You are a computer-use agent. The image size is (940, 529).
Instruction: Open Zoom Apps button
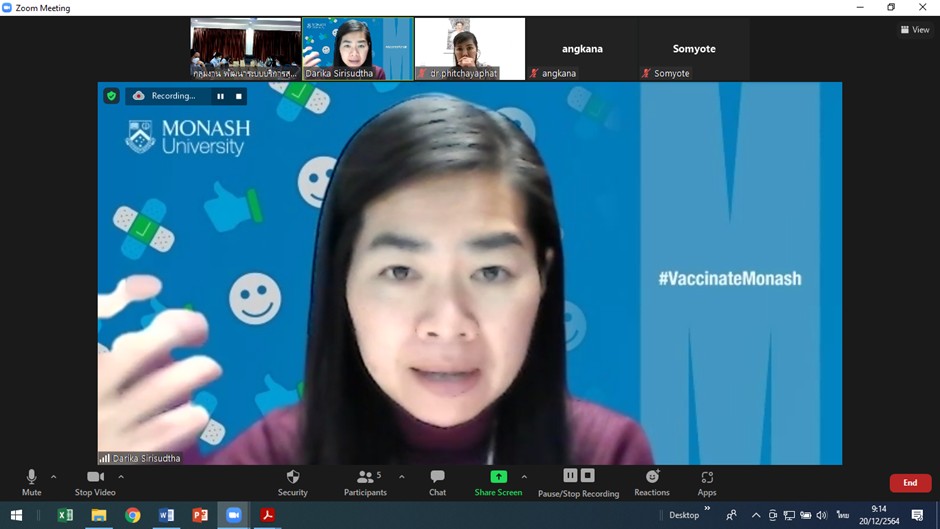click(707, 483)
